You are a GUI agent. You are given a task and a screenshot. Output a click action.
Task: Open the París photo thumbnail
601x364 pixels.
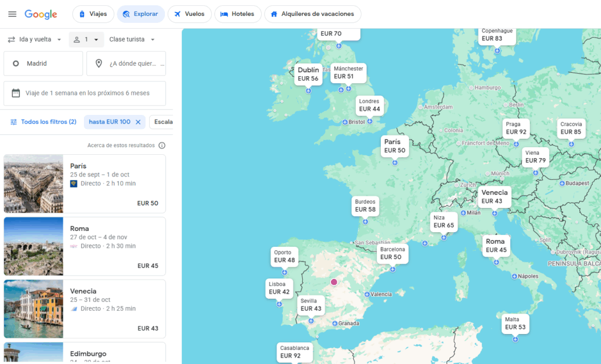pos(33,183)
